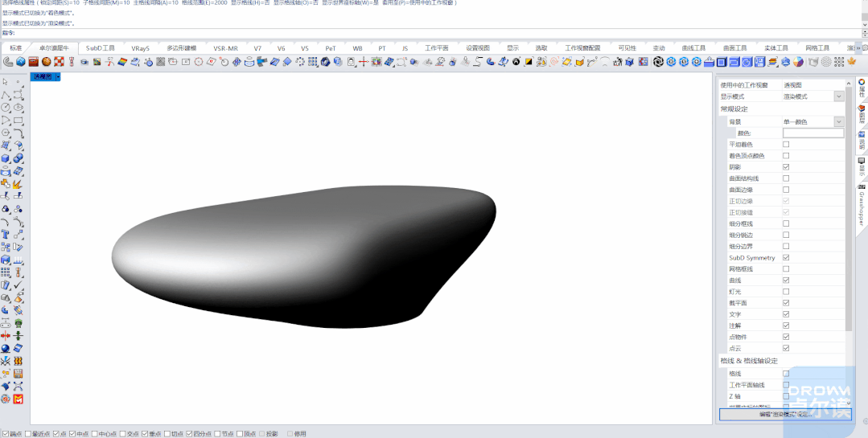Image resolution: width=868 pixels, height=438 pixels.
Task: Switch to the 曲面工具 toolbar tab
Action: point(734,48)
